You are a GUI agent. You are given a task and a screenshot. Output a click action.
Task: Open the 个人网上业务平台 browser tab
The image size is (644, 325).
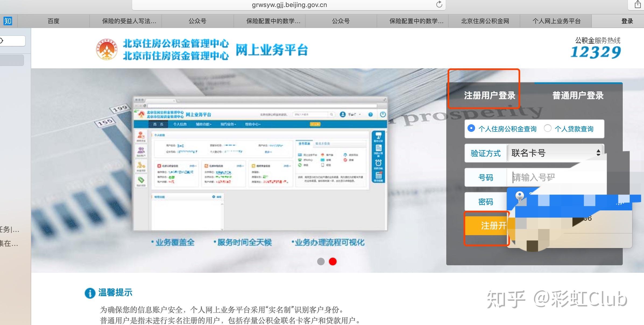click(556, 21)
